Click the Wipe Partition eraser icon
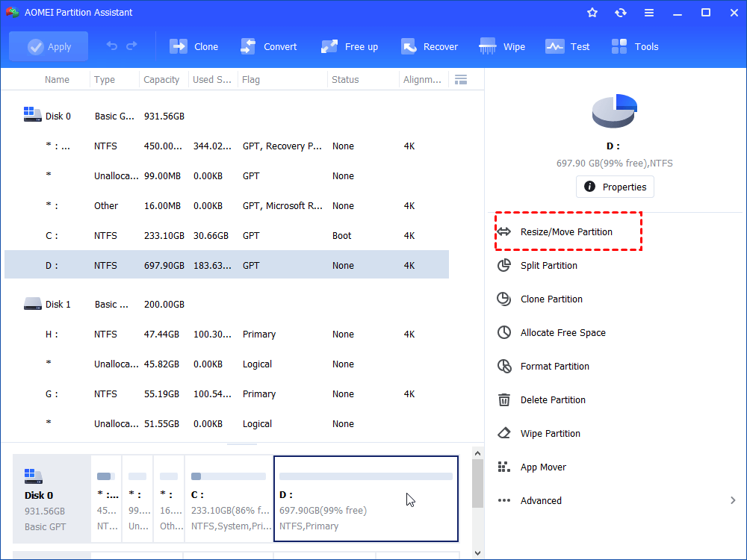 coord(504,433)
